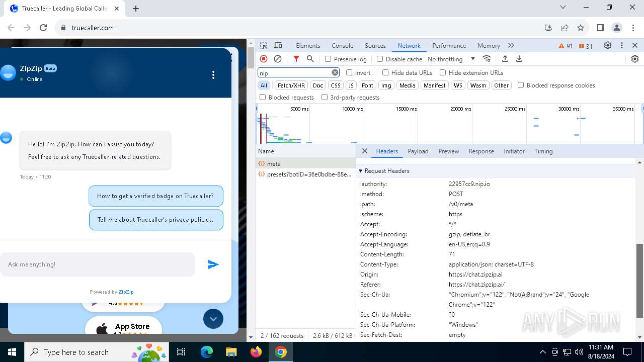Image resolution: width=644 pixels, height=362 pixels.
Task: Install app icon in address bar
Action: [x=548, y=28]
